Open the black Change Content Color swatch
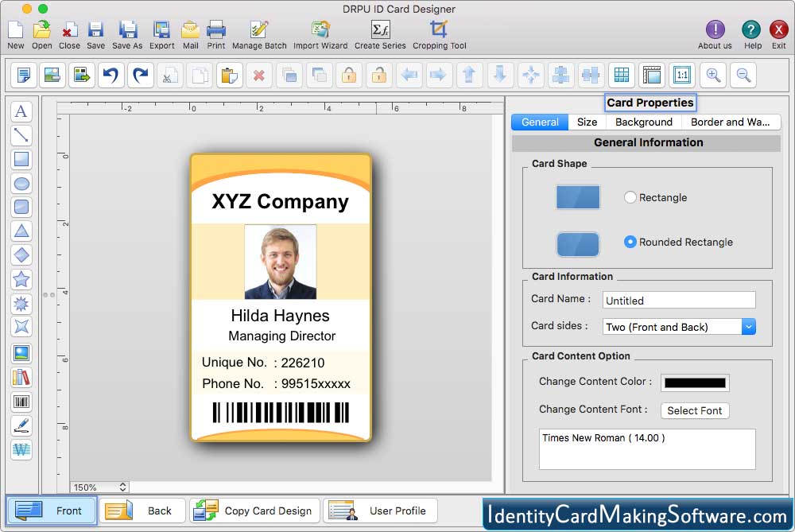 (695, 383)
